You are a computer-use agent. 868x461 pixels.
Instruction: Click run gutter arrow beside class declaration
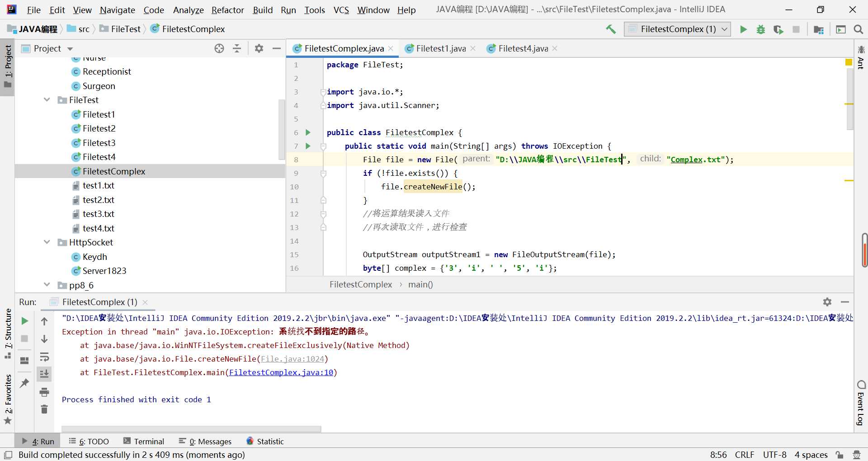pyautogui.click(x=308, y=132)
